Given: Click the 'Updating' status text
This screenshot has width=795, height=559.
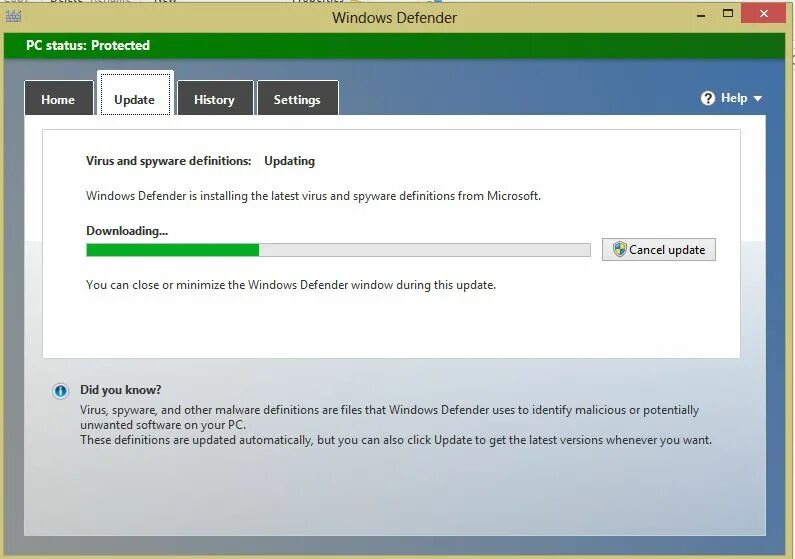Looking at the screenshot, I should [290, 161].
